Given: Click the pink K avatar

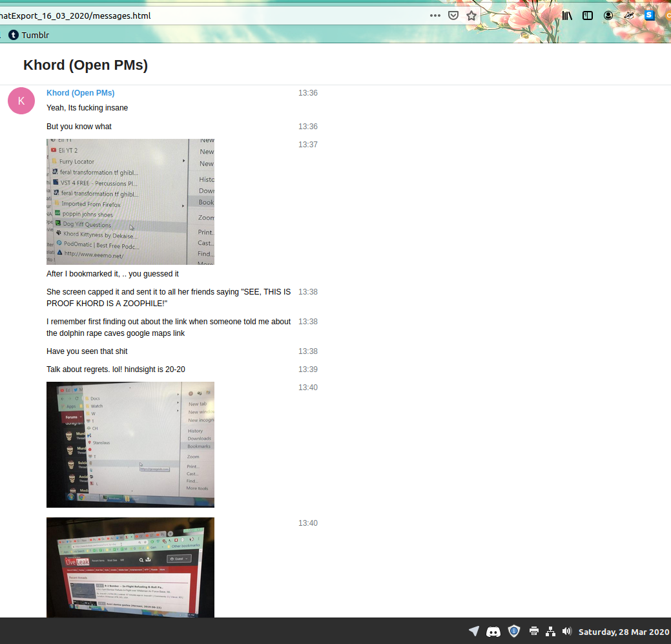Looking at the screenshot, I should point(21,101).
